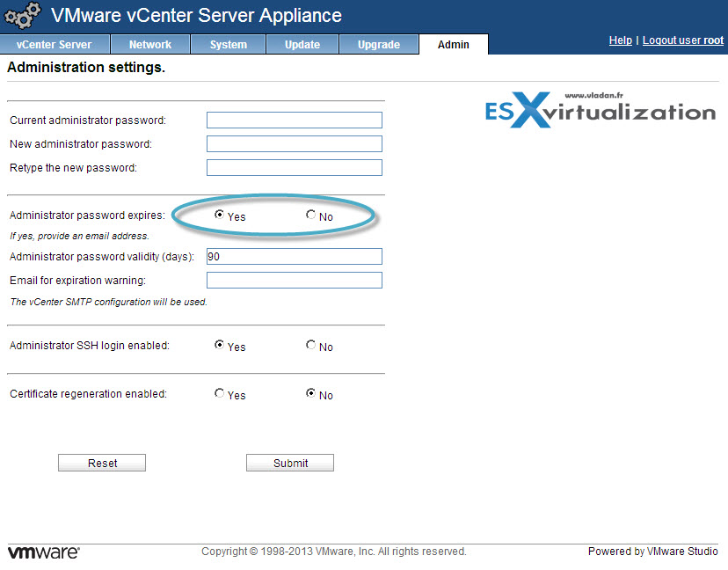Enable Certificate regeneration with Yes

(219, 393)
